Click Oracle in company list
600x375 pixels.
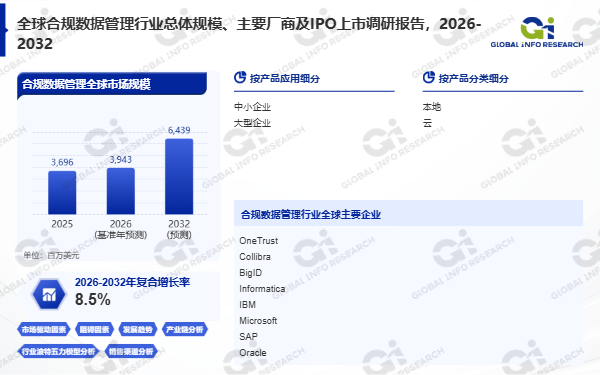pyautogui.click(x=253, y=353)
